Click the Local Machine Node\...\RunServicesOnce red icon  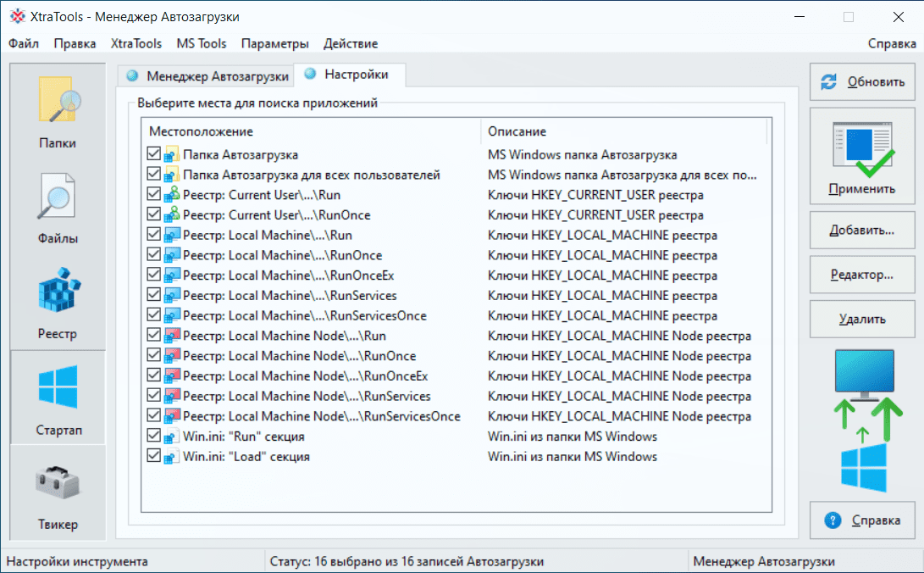171,416
